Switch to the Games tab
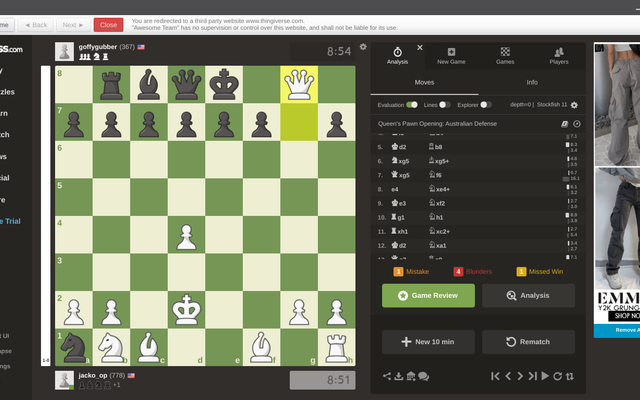The height and width of the screenshot is (400, 640). point(505,56)
